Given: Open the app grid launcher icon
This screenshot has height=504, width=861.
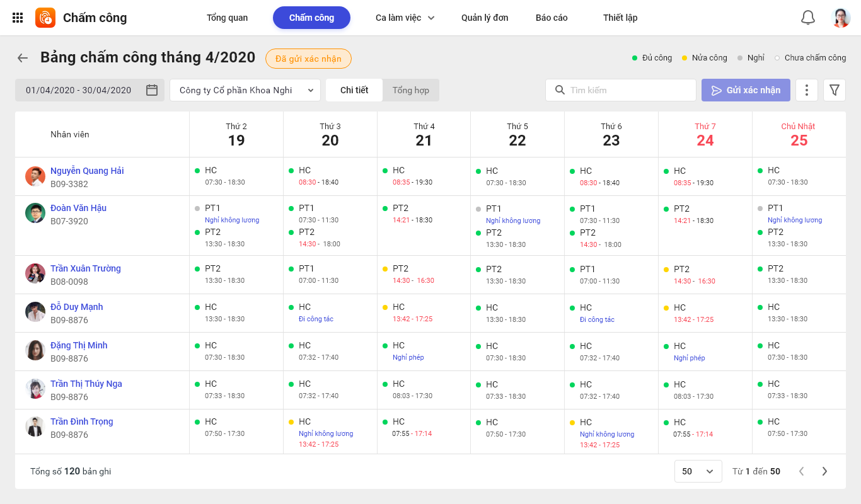Looking at the screenshot, I should pos(18,18).
